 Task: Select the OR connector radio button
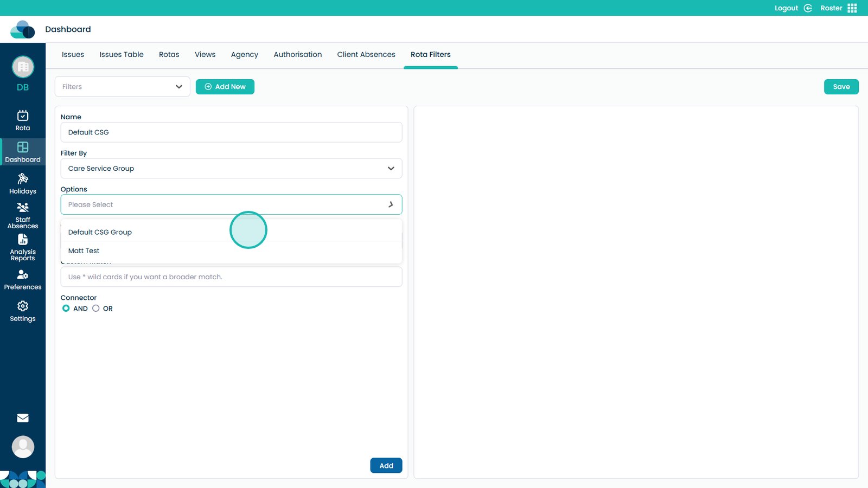tap(96, 309)
